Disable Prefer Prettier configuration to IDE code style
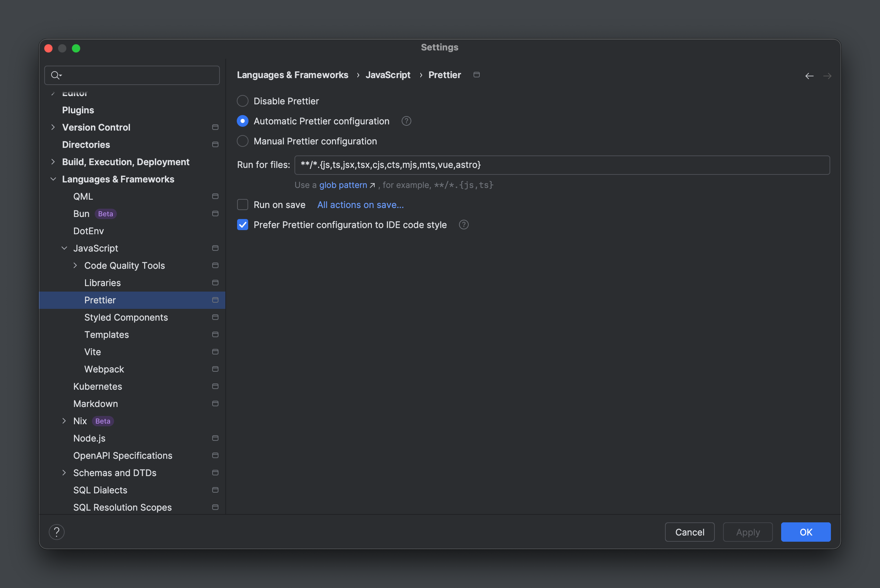 (x=242, y=225)
